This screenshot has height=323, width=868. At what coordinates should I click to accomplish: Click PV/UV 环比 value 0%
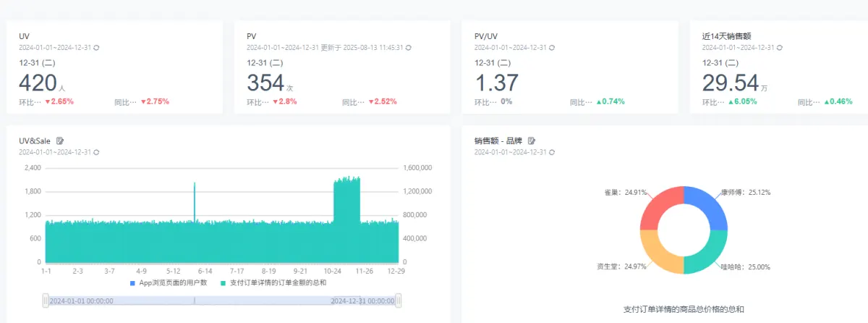pos(506,101)
